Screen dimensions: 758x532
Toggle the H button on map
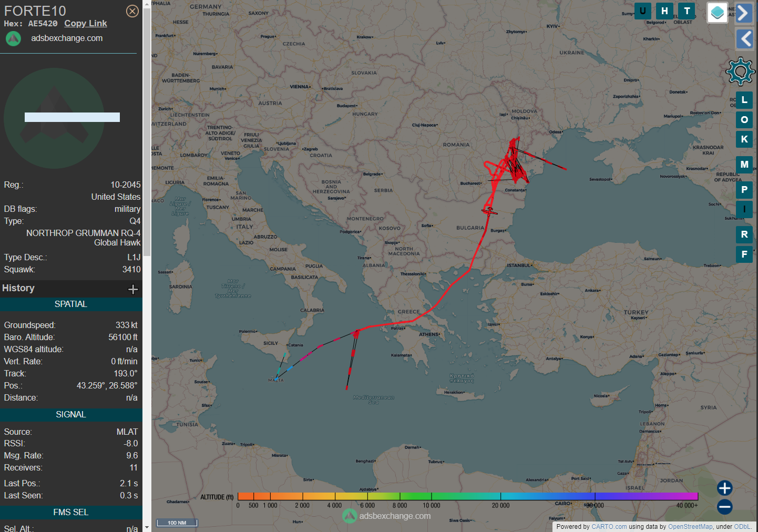664,11
